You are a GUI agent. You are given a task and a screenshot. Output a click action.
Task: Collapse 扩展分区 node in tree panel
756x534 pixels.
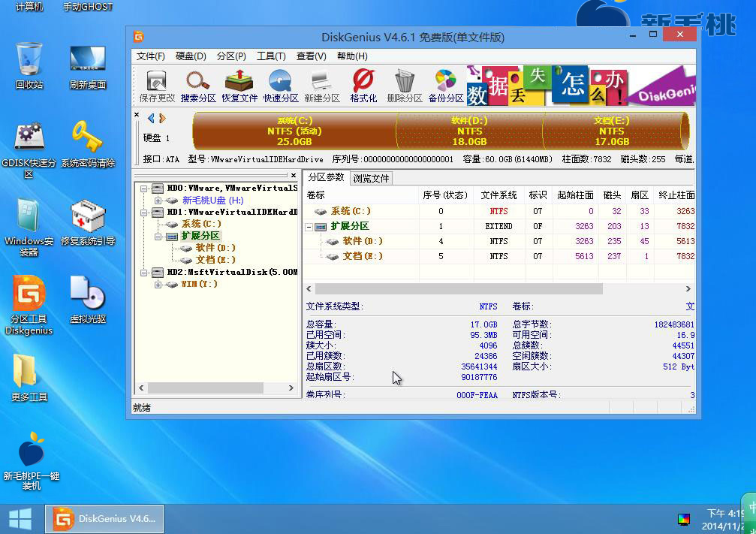click(158, 237)
